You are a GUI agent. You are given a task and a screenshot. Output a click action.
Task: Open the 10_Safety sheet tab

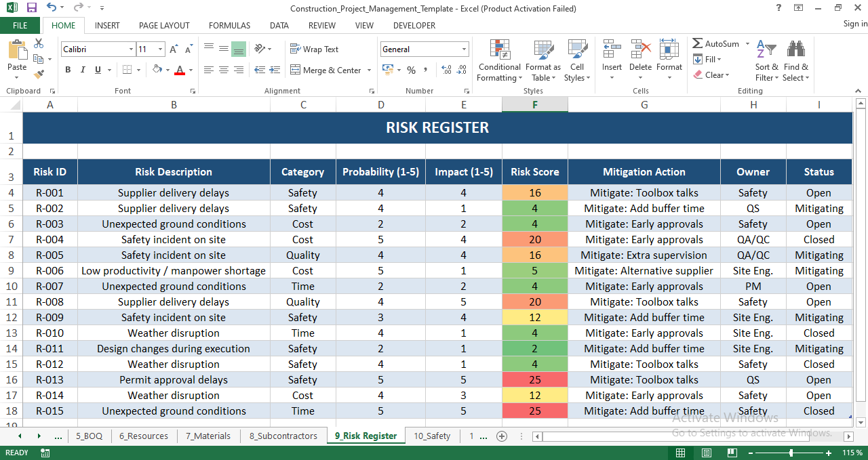432,436
